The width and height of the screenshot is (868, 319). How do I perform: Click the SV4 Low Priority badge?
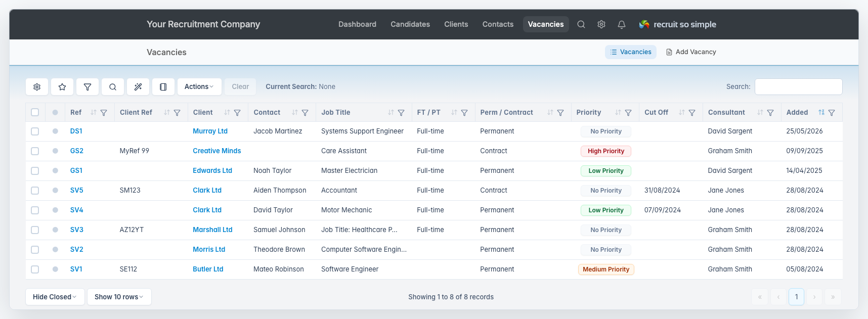pos(606,210)
